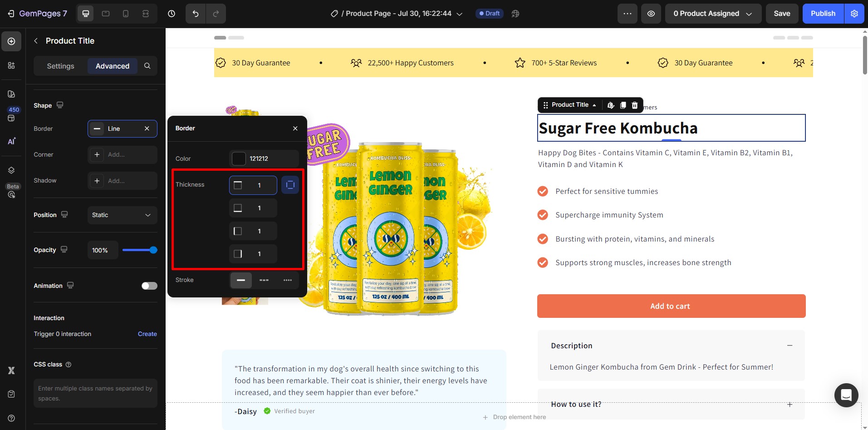
Task: Open version history clock icon
Action: 172,14
